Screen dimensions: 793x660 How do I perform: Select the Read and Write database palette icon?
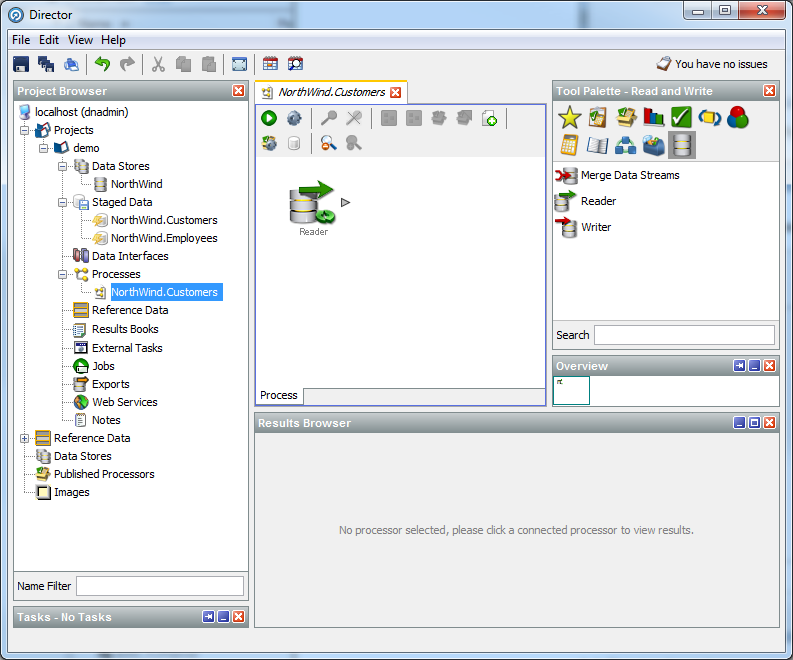click(682, 145)
